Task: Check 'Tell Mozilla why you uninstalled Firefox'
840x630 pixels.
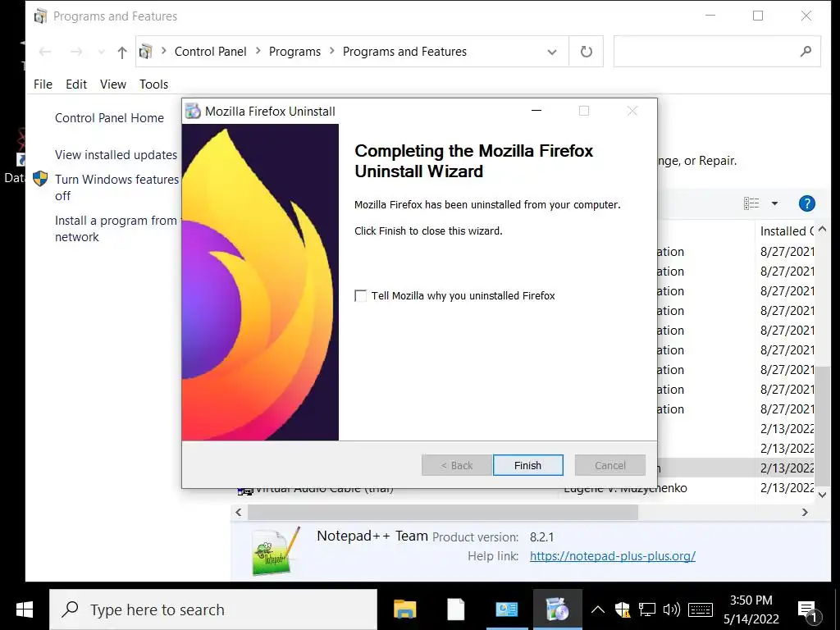Action: [361, 295]
